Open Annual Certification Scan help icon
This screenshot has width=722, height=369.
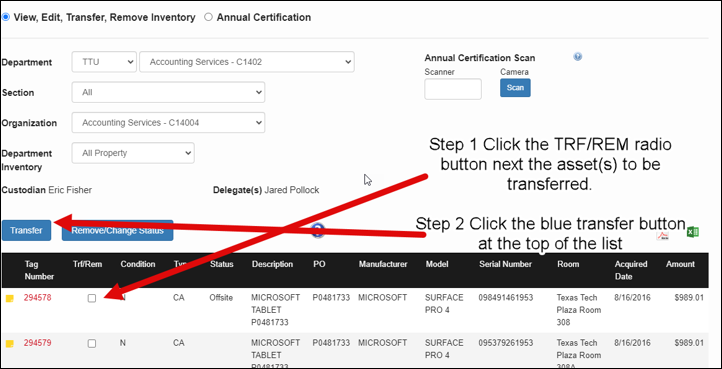click(578, 57)
